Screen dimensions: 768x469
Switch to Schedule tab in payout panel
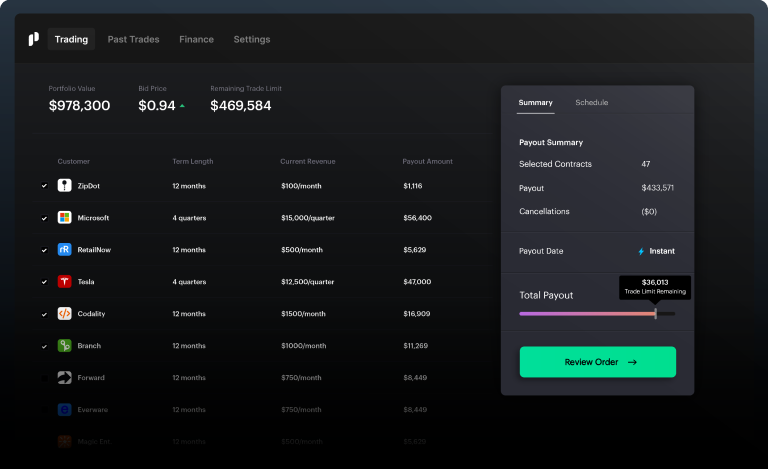(591, 103)
